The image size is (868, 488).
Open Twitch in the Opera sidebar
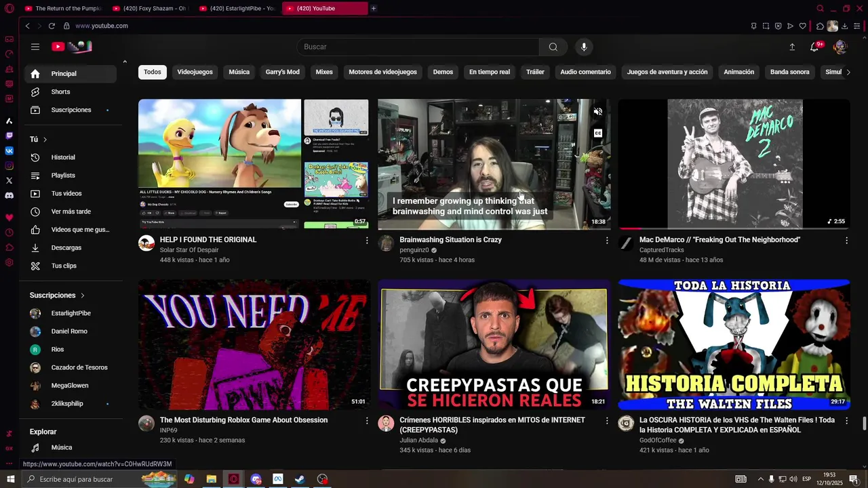pyautogui.click(x=9, y=136)
